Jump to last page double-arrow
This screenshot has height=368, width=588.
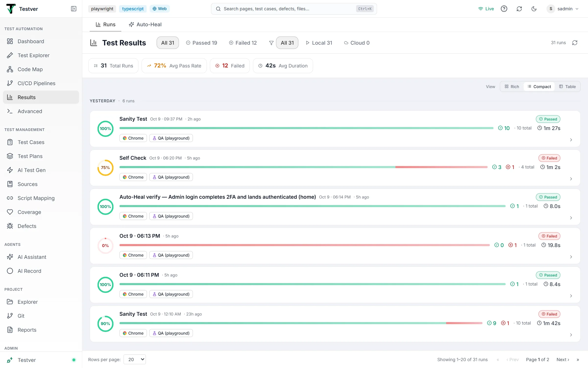[x=578, y=359]
